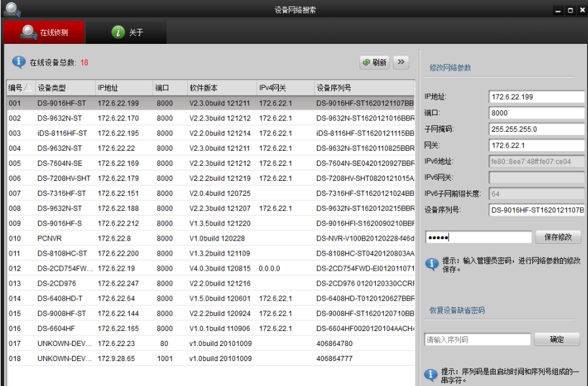The width and height of the screenshot is (588, 386).
Task: Click the info hint icon under serial code field
Action: click(432, 374)
